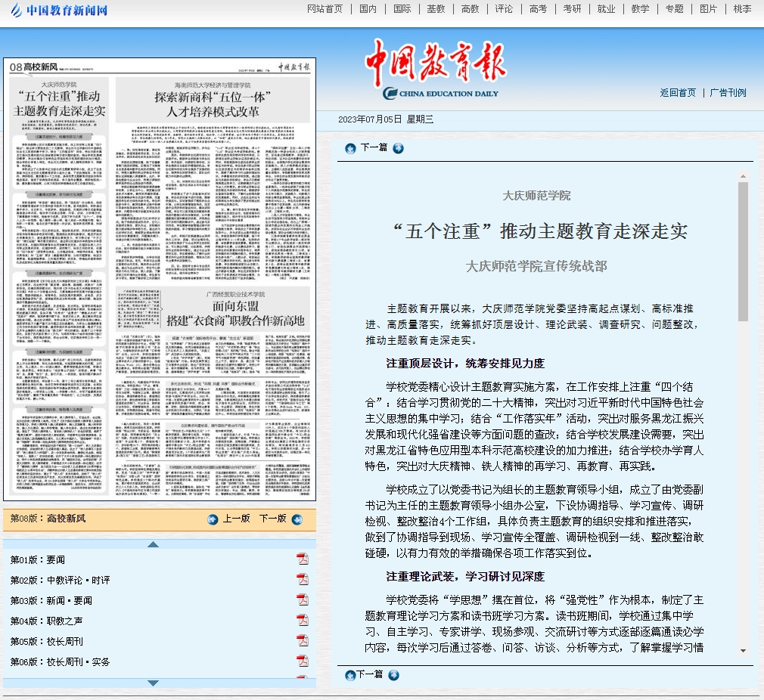Click right arrow icon beside bottom 下一篇
Viewport: 764px width, 700px height.
pyautogui.click(x=393, y=675)
